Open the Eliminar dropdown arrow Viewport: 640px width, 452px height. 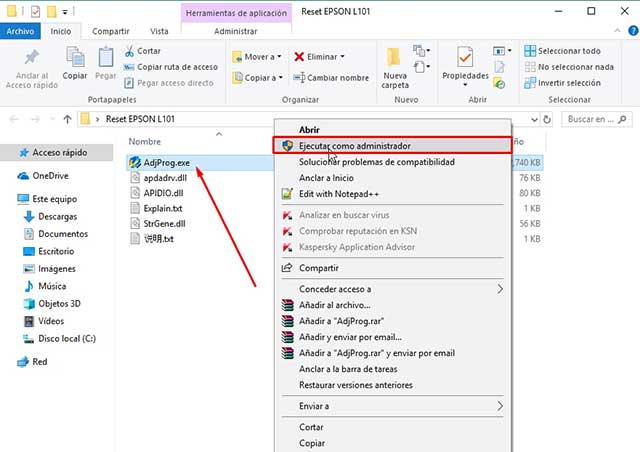tap(342, 57)
